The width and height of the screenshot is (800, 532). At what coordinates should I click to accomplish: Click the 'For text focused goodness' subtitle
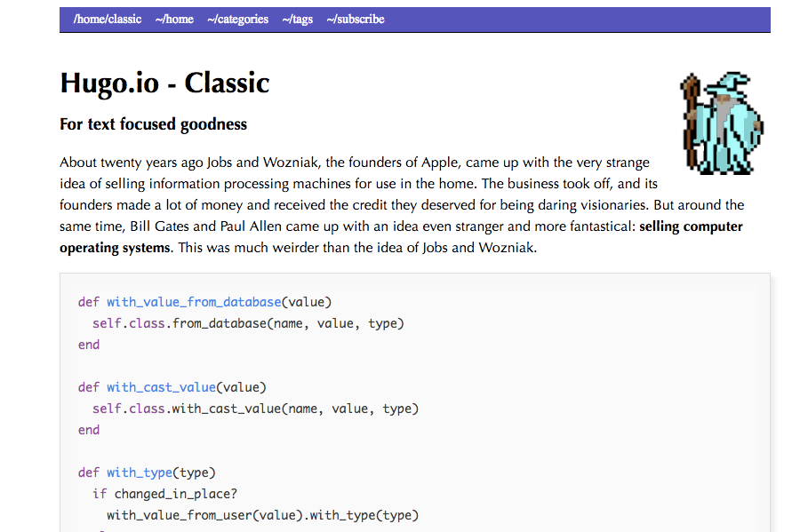click(153, 124)
